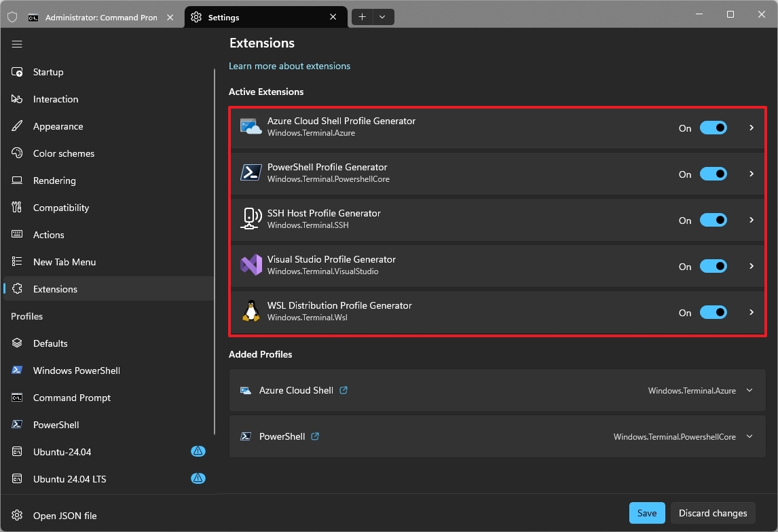
Task: Click the Azure Cloud Shell external link icon
Action: [344, 390]
